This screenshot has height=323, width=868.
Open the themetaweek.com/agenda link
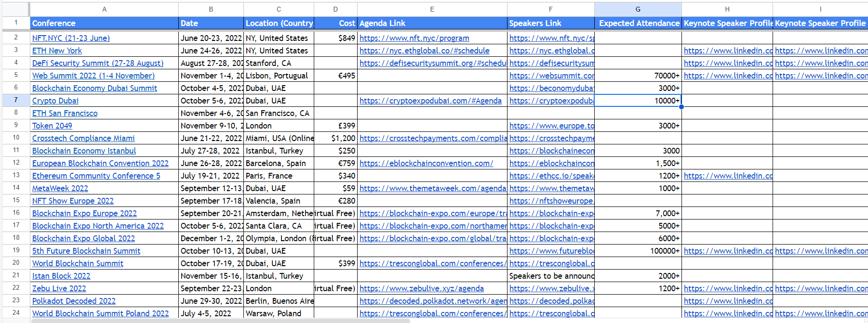433,188
